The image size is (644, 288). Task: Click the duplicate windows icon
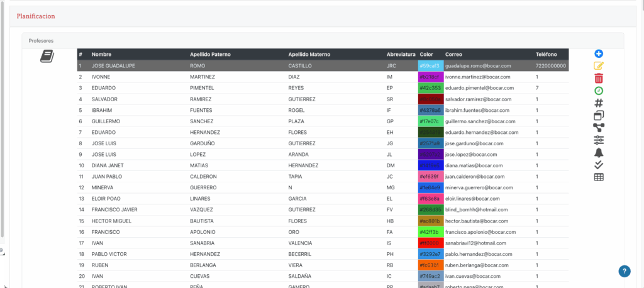pyautogui.click(x=599, y=116)
